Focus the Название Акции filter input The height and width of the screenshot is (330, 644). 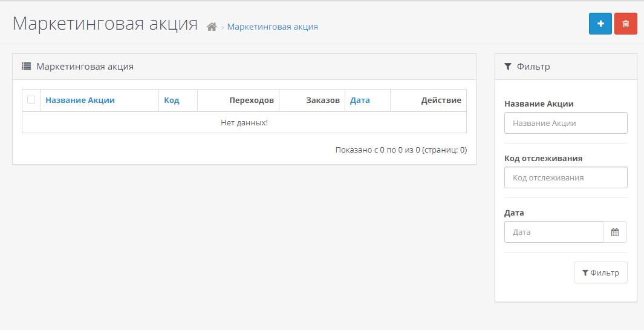click(565, 123)
